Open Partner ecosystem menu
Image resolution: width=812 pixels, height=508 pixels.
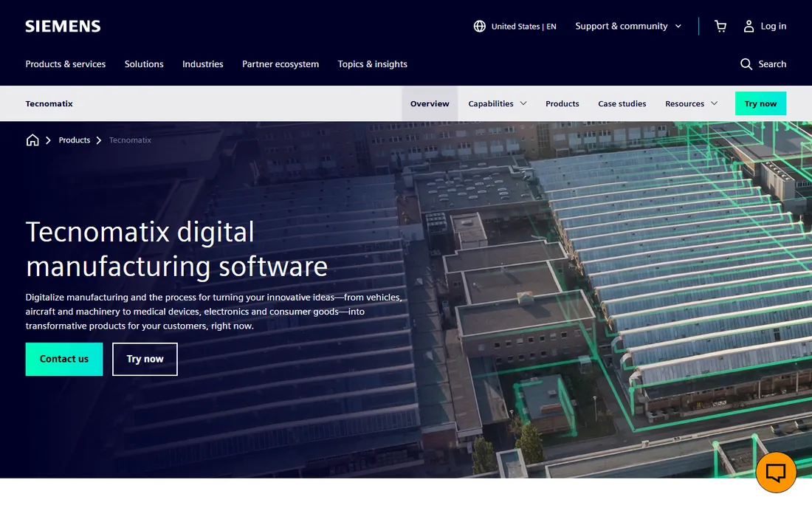281,64
